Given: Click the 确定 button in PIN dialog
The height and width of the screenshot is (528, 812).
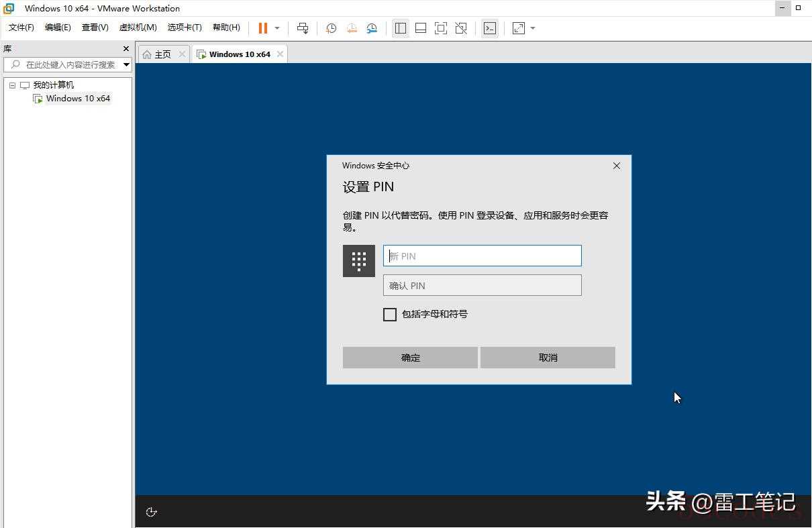Looking at the screenshot, I should (410, 358).
